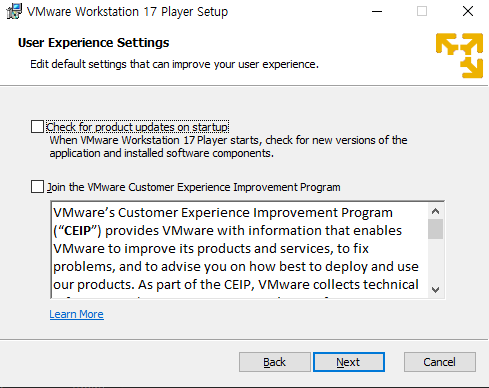Enable Check for product updates on startup checkbox

37,127
